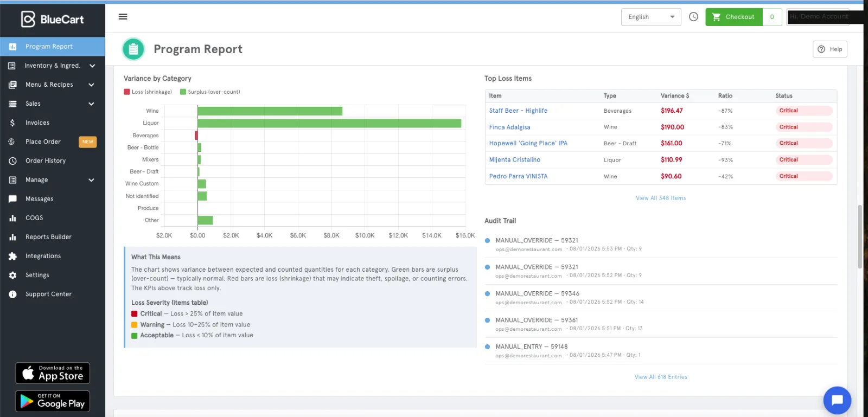Click the Help question-mark icon
868x417 pixels.
tap(821, 49)
